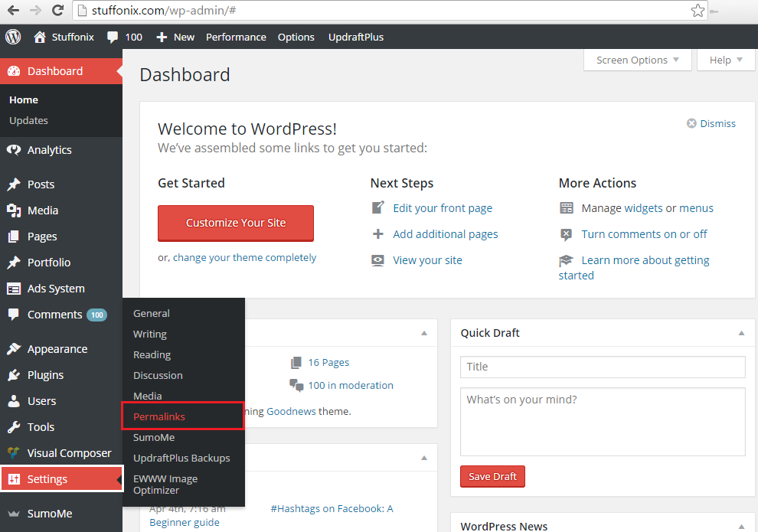The image size is (758, 532).
Task: Open Options in the admin bar
Action: 296,38
